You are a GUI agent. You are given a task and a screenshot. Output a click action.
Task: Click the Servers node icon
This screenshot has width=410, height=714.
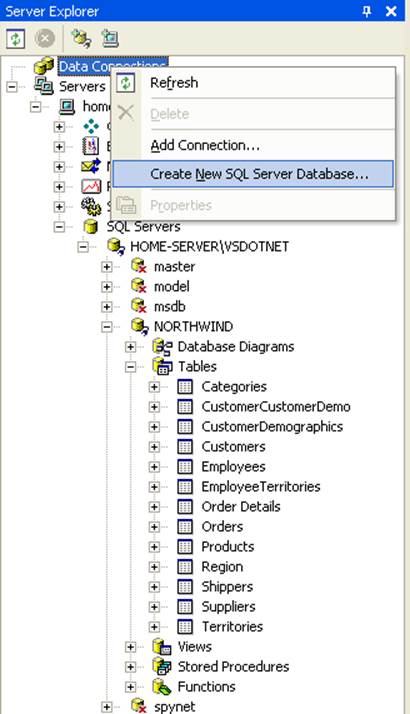coord(44,86)
